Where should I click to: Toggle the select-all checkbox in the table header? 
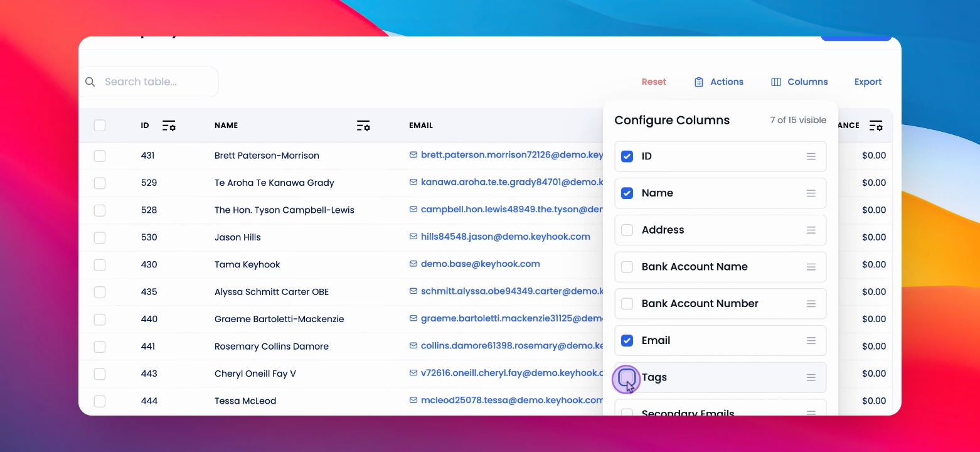point(100,126)
